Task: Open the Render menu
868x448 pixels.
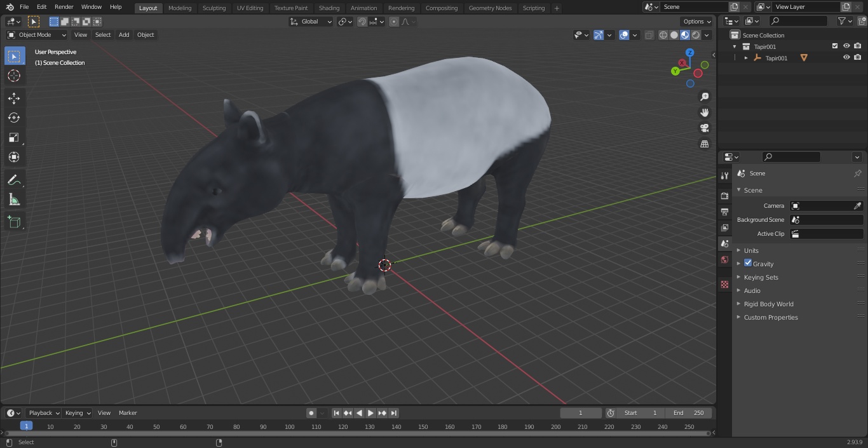Action: coord(64,7)
